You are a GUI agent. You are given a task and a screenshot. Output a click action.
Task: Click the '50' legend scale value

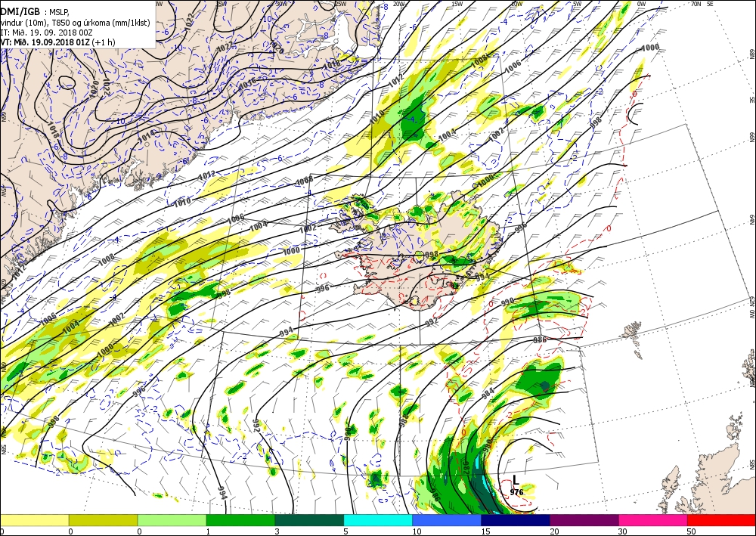(x=692, y=531)
